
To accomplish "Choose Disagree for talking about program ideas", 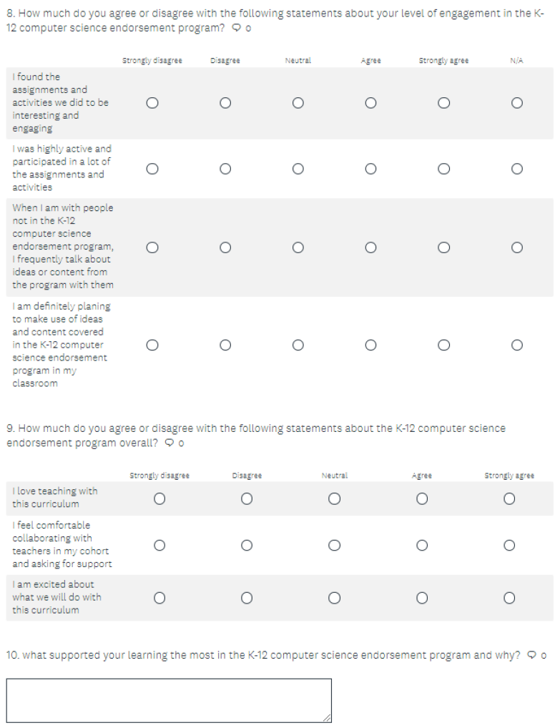I will [x=225, y=247].
